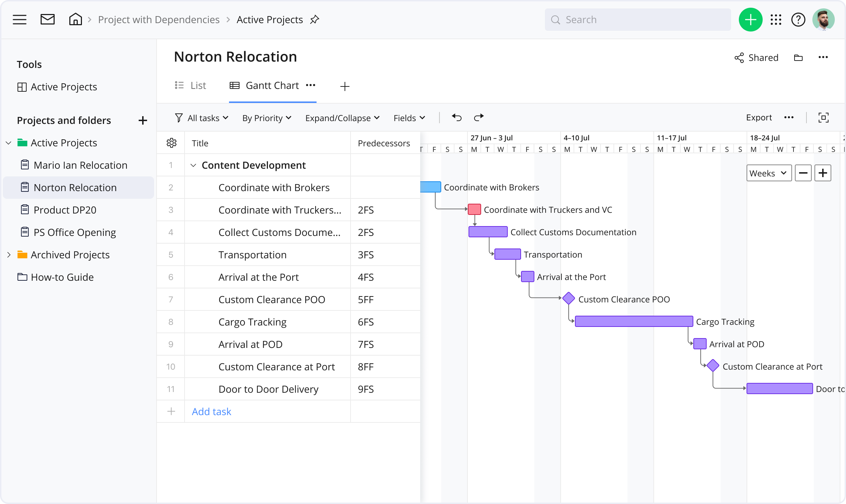Screen dimensions: 846x504
Task: Click the Share icon at top right
Action: point(740,57)
